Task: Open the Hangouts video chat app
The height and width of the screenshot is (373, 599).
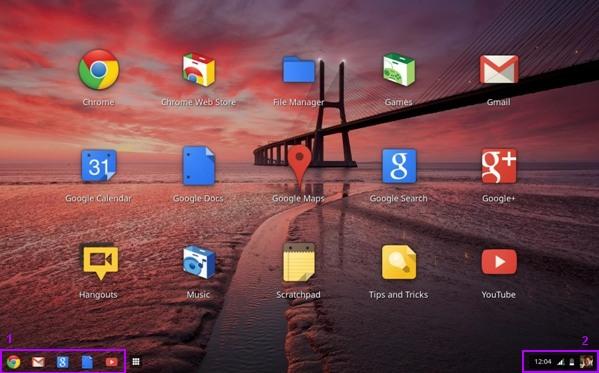Action: [101, 262]
